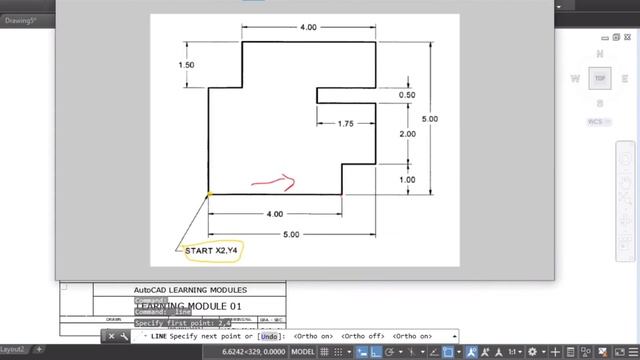Click the annotation auto-scale icon

click(485, 352)
